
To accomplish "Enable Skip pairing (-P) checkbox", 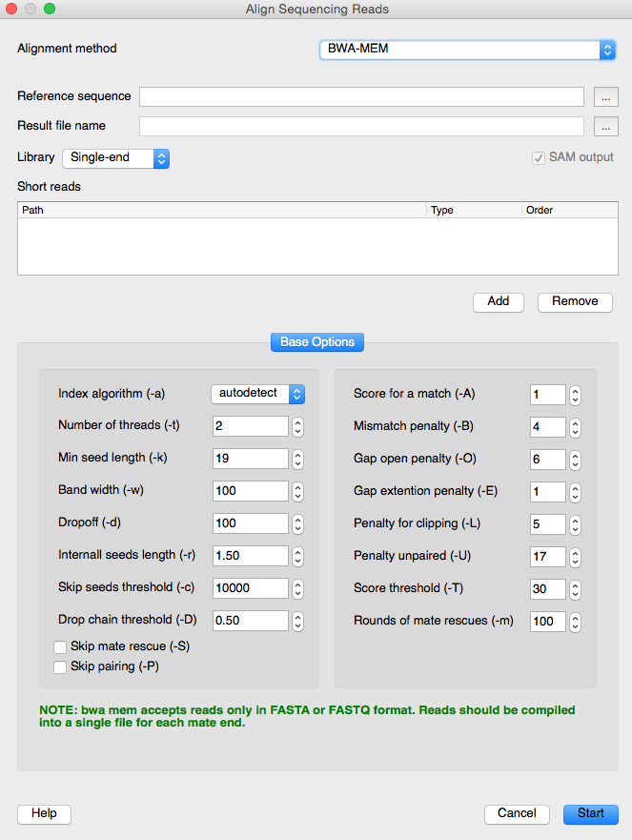I will tap(60, 667).
